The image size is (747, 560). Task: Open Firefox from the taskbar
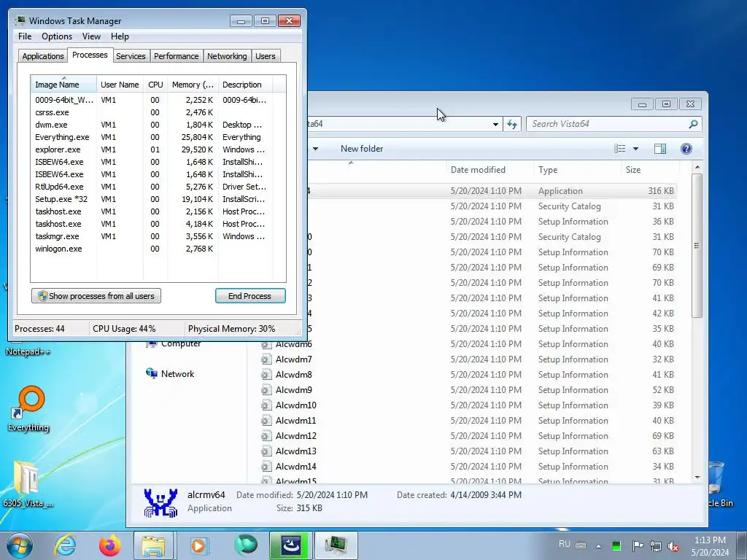[x=109, y=545]
